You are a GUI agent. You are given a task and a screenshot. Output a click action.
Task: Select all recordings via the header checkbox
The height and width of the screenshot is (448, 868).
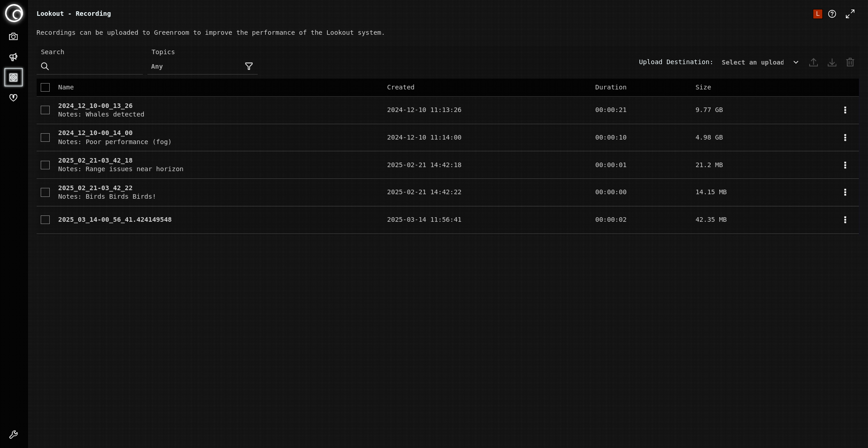pos(45,87)
